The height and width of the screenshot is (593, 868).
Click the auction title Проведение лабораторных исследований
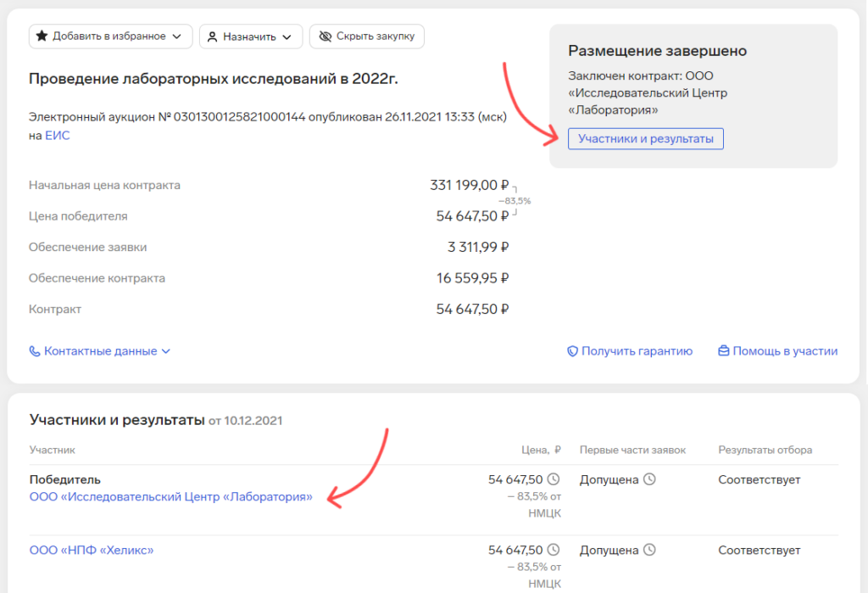[x=214, y=79]
